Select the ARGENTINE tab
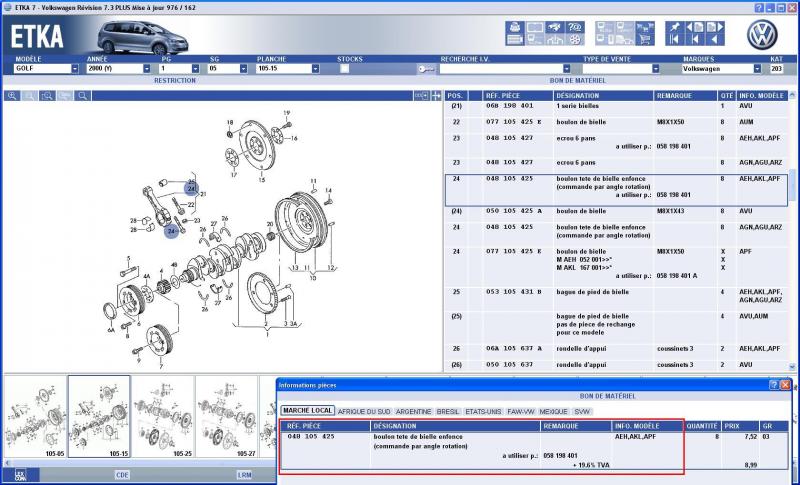The width and height of the screenshot is (800, 485). (x=413, y=412)
